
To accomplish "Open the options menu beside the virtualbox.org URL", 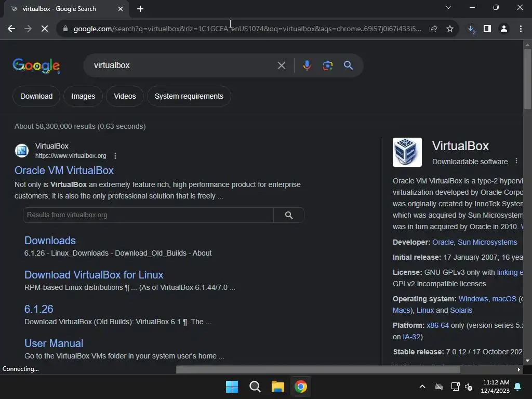I will pyautogui.click(x=115, y=156).
